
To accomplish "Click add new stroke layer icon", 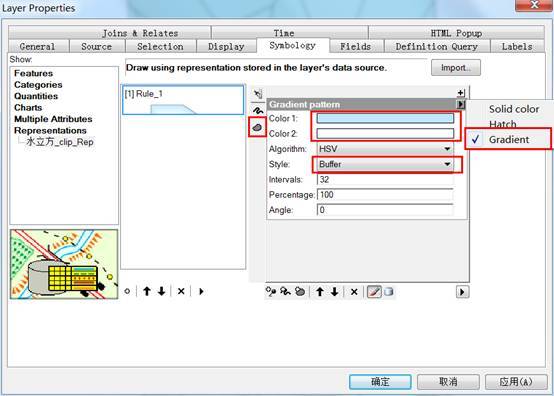I will [285, 292].
